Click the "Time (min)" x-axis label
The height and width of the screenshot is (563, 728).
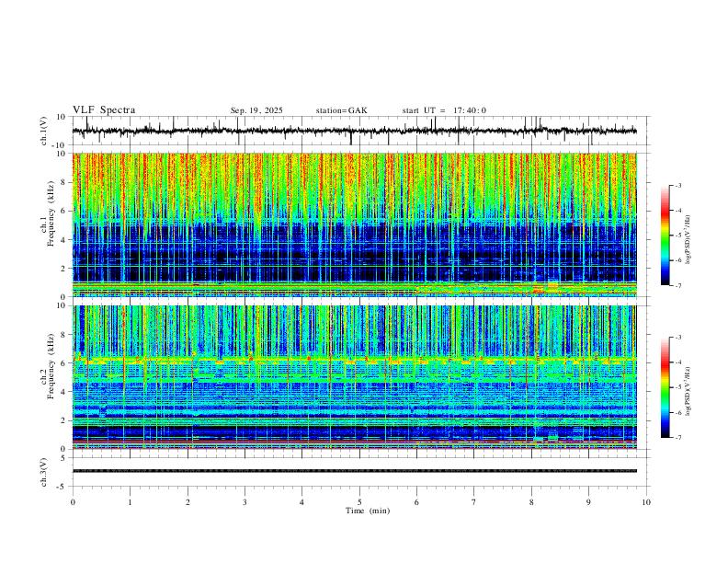(368, 511)
